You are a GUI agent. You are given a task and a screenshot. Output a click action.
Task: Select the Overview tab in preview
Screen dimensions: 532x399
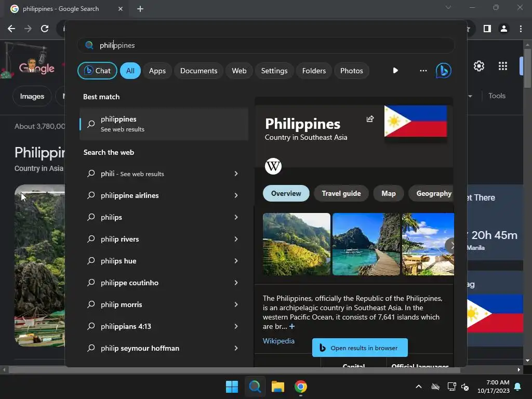pos(286,193)
